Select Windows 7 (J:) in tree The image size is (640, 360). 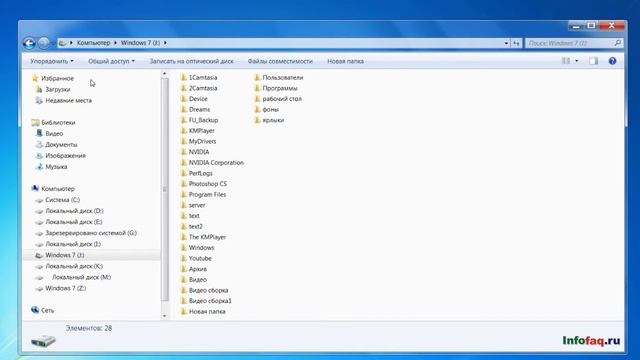(x=64, y=255)
